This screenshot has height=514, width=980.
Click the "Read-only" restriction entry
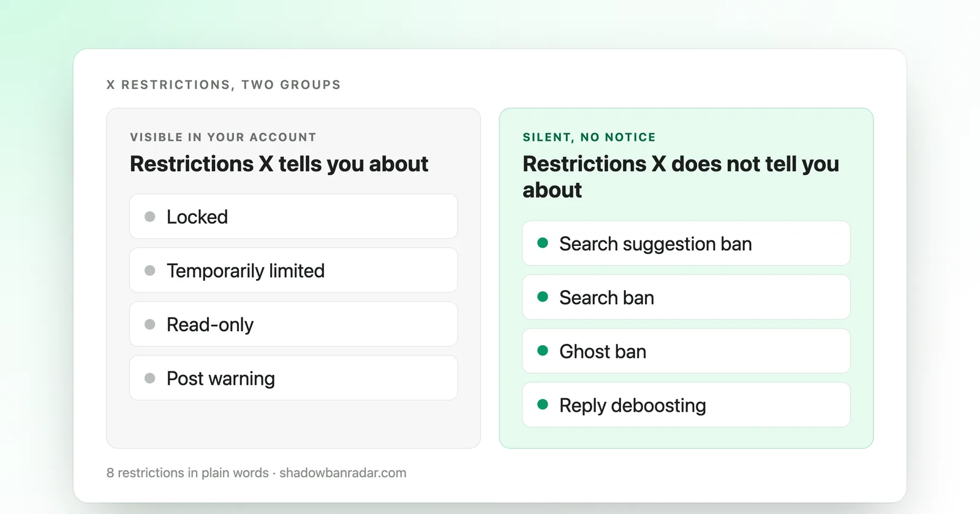tap(293, 324)
